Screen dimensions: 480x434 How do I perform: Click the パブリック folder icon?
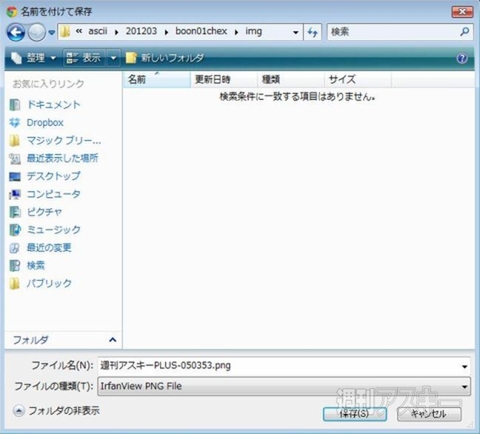click(15, 284)
